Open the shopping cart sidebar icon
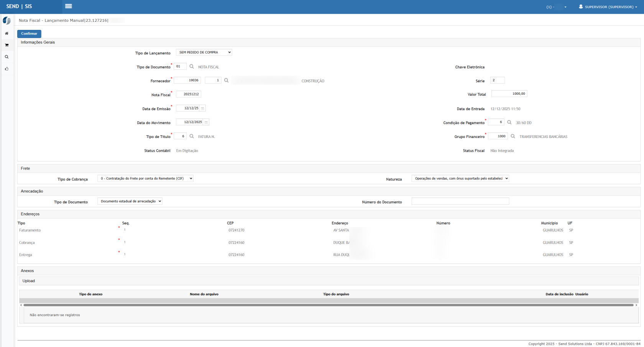 tap(7, 45)
